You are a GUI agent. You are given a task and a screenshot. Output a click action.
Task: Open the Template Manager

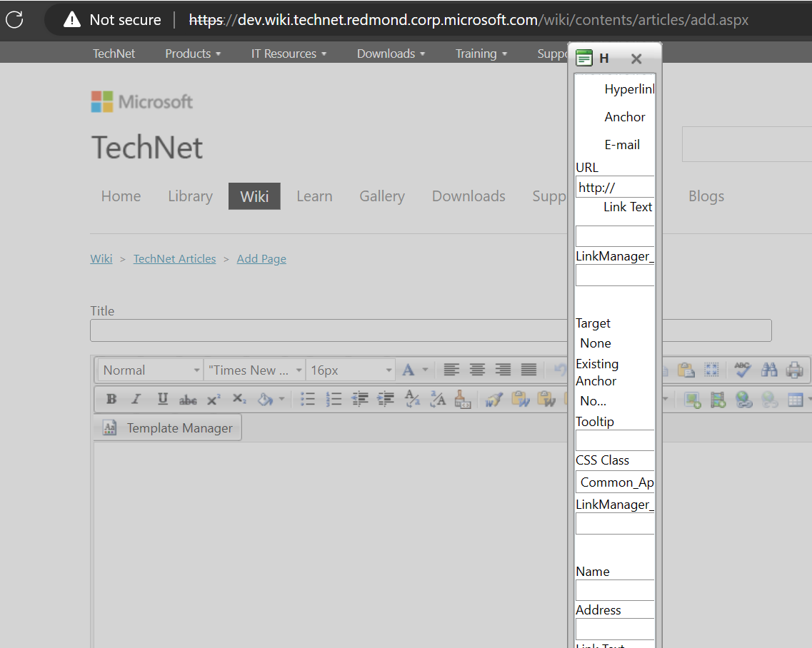coord(169,427)
